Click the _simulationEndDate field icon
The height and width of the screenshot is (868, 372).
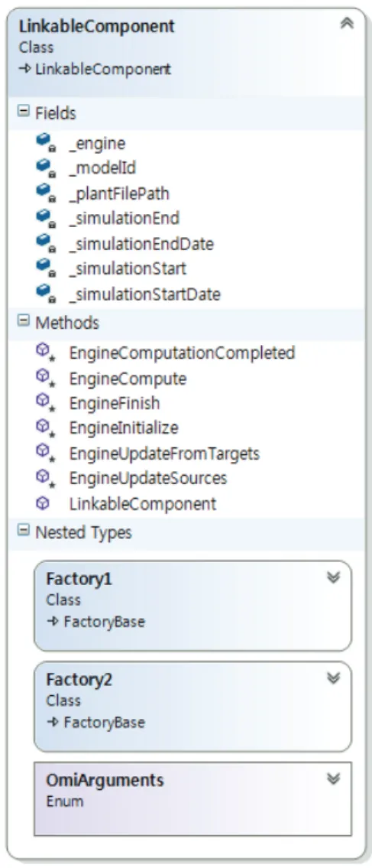point(45,243)
